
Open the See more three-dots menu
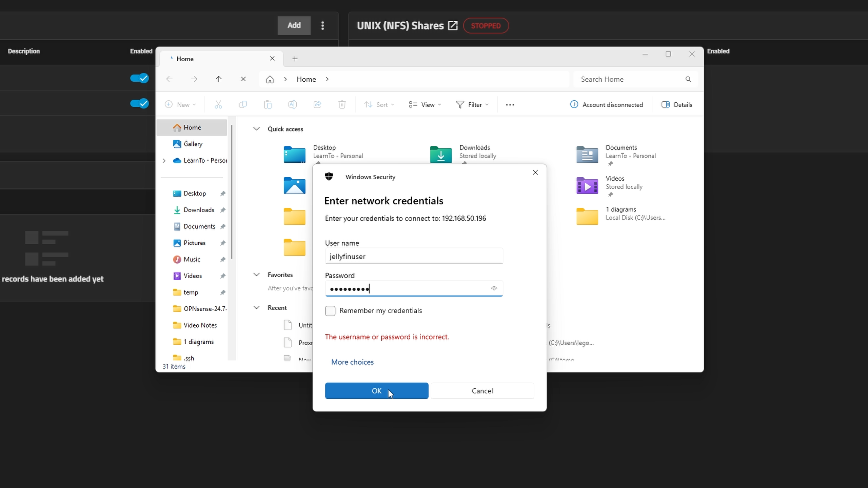510,105
